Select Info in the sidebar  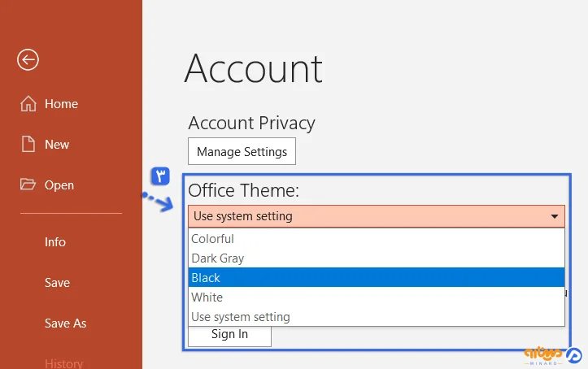click(x=55, y=242)
